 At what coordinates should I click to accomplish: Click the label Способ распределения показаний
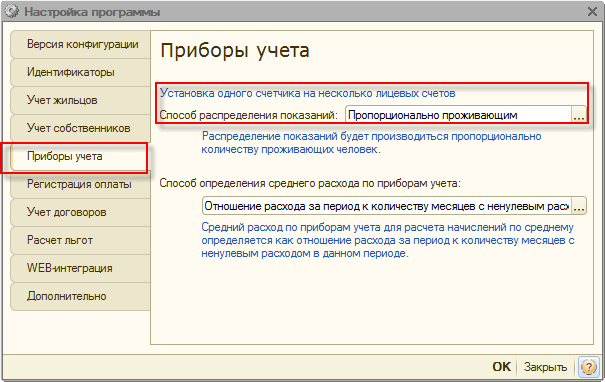pos(248,115)
